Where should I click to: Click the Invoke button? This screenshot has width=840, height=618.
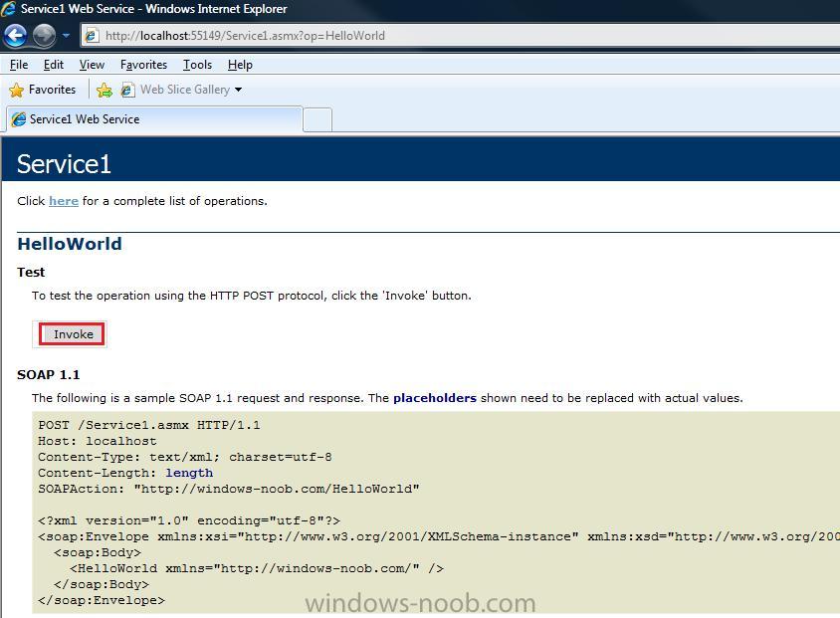tap(72, 334)
